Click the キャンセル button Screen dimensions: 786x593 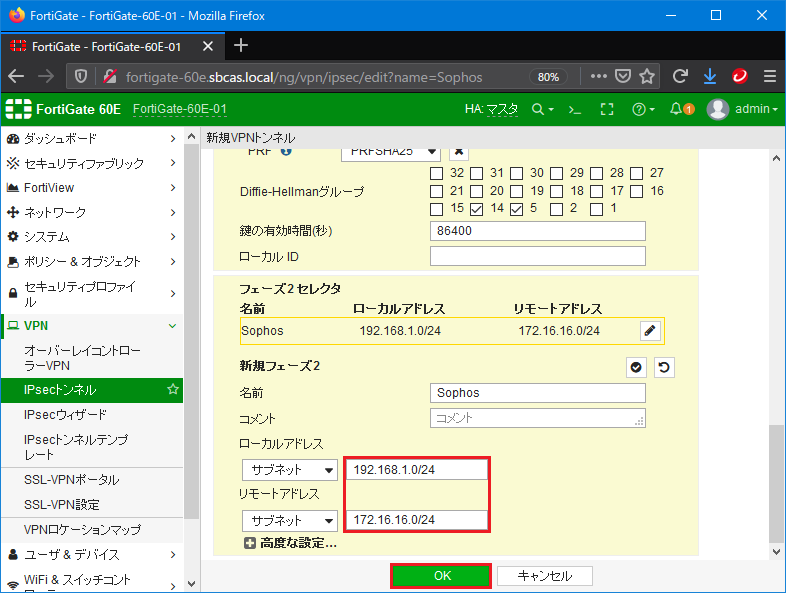click(x=545, y=576)
